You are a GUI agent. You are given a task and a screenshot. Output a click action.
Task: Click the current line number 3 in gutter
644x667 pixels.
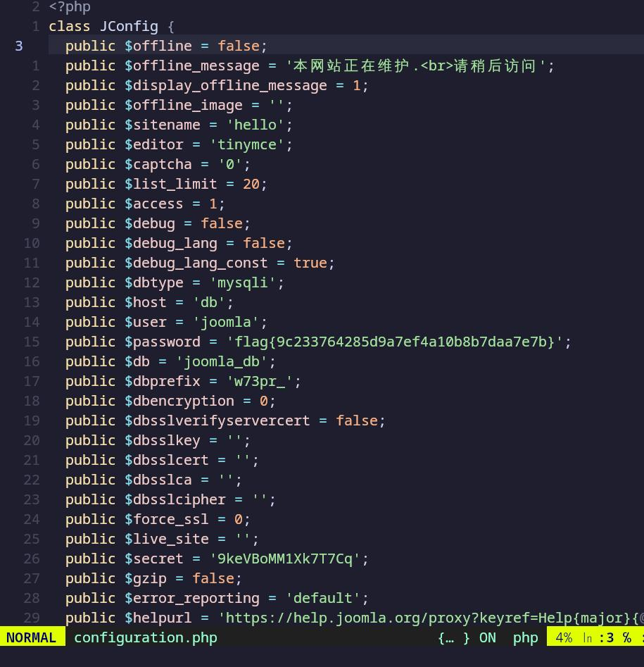pyautogui.click(x=19, y=46)
